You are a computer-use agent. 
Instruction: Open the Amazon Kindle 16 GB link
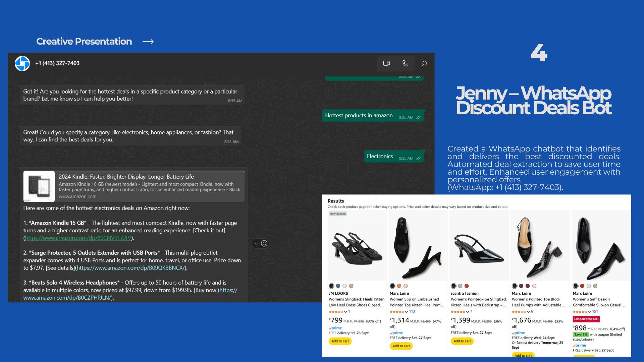pyautogui.click(x=78, y=238)
